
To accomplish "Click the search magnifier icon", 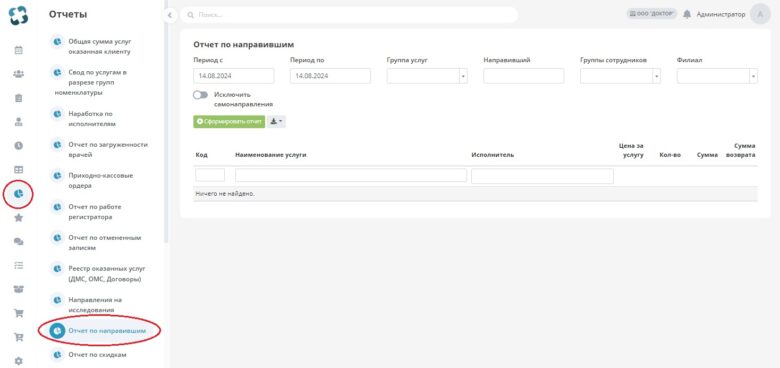I will [190, 15].
